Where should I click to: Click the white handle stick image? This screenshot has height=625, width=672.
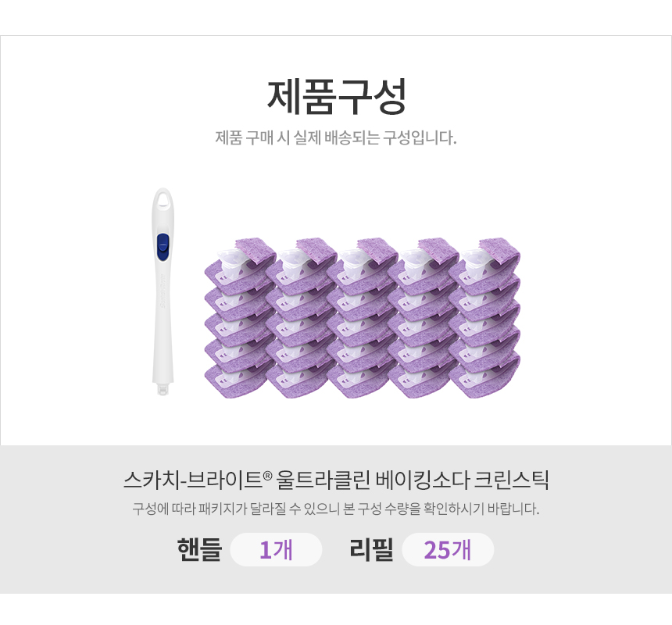(163, 291)
